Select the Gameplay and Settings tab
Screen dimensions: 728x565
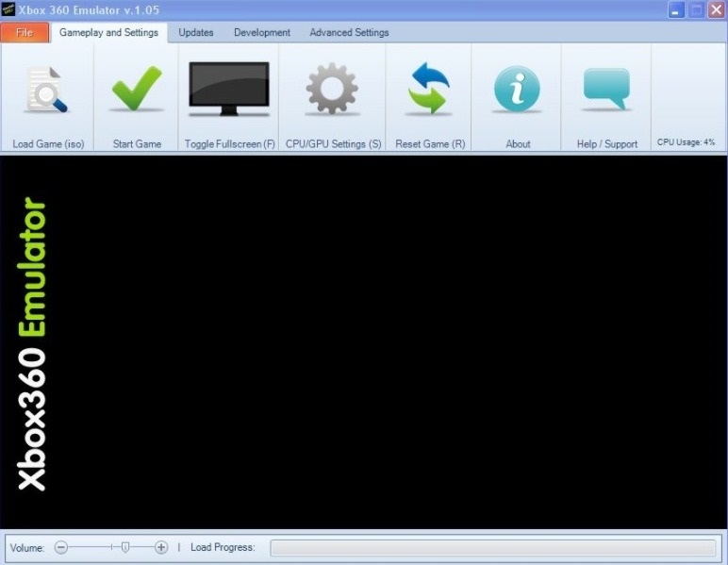click(108, 32)
